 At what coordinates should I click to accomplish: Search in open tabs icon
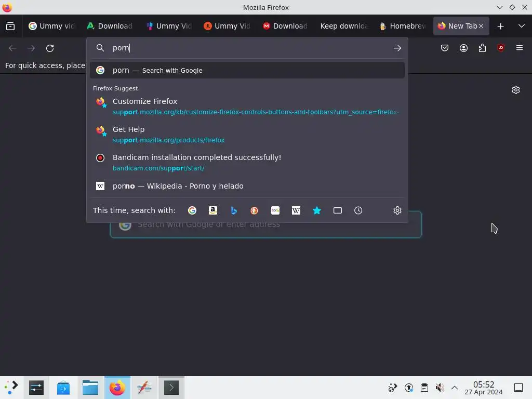(x=338, y=210)
